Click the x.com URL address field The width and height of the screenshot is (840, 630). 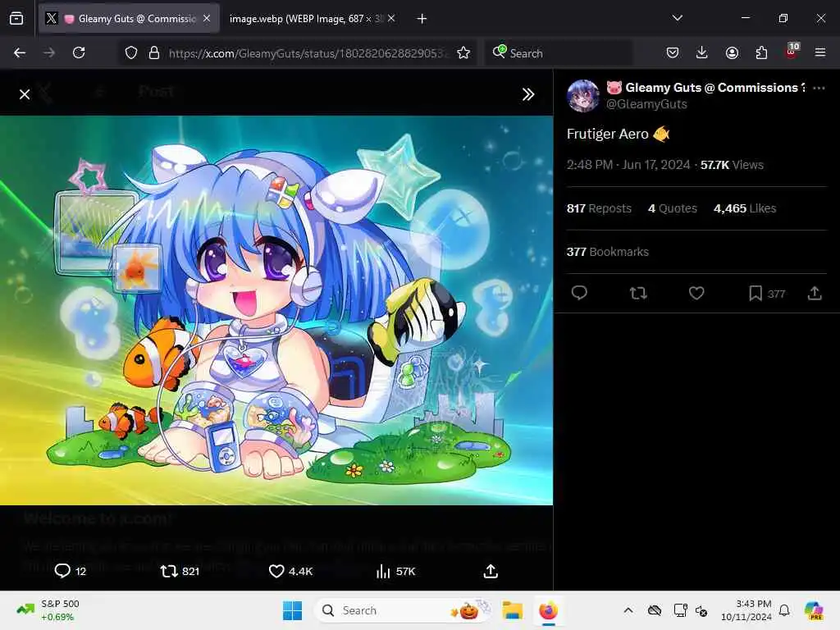[x=306, y=53]
